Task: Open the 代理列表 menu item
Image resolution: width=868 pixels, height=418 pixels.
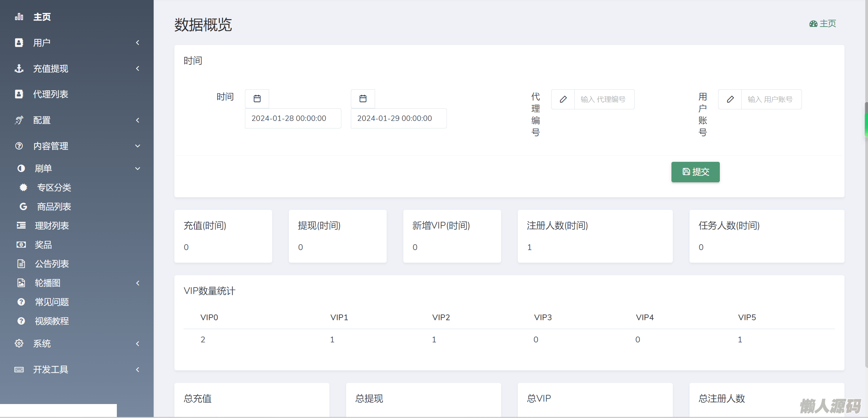Action: coord(50,94)
